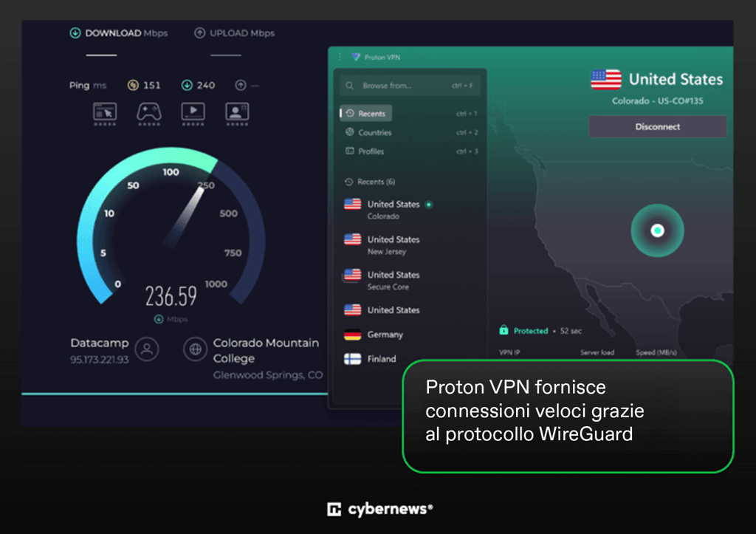Viewport: 756px width, 534px height.
Task: Click the Mbps download icon under speed value
Action: click(x=158, y=319)
